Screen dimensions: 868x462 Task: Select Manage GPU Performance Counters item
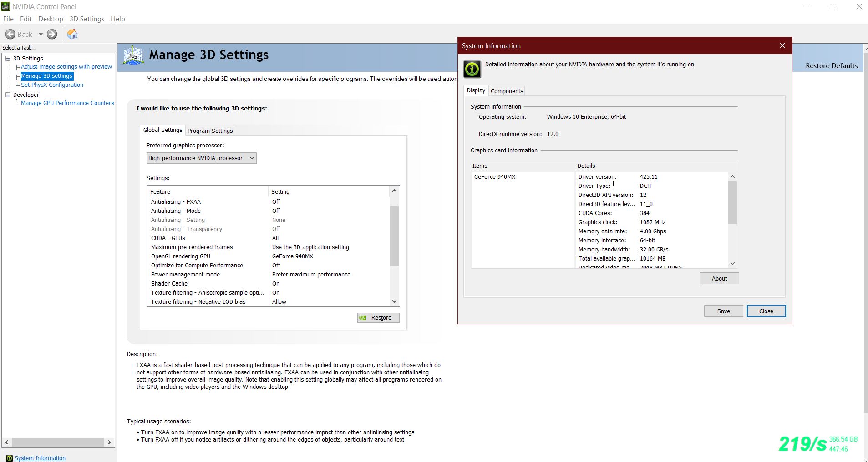[67, 103]
